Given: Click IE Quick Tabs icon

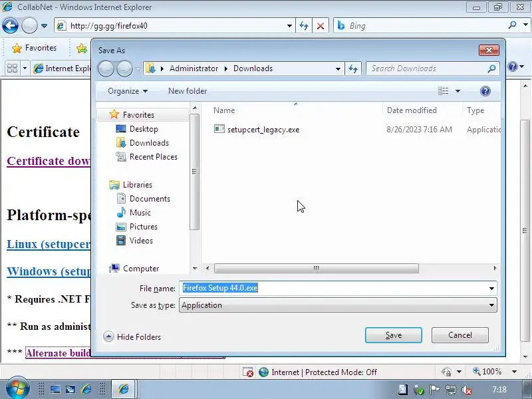Looking at the screenshot, I should [12, 68].
